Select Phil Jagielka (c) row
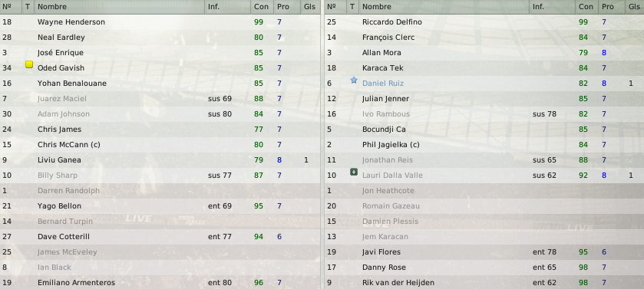The width and height of the screenshot is (644, 289). click(484, 144)
